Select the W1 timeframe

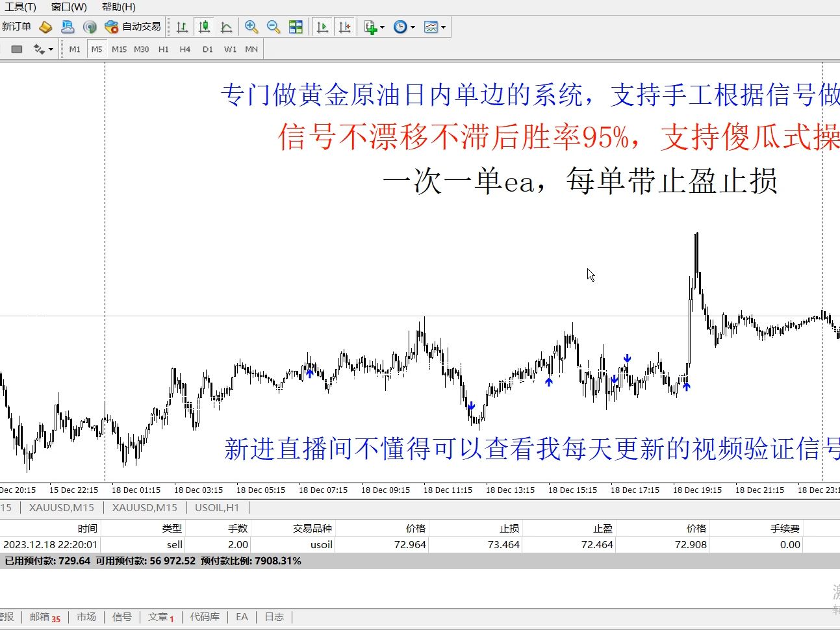[230, 49]
